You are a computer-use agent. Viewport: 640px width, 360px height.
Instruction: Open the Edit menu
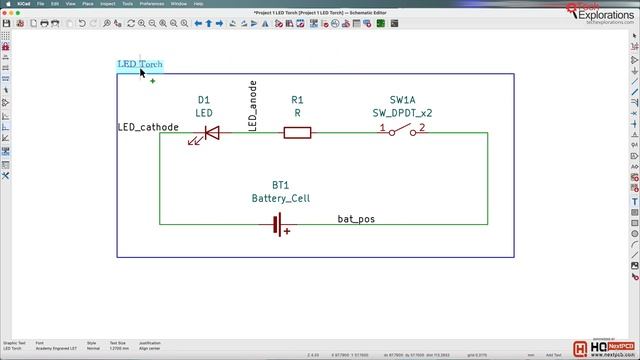pos(55,4)
